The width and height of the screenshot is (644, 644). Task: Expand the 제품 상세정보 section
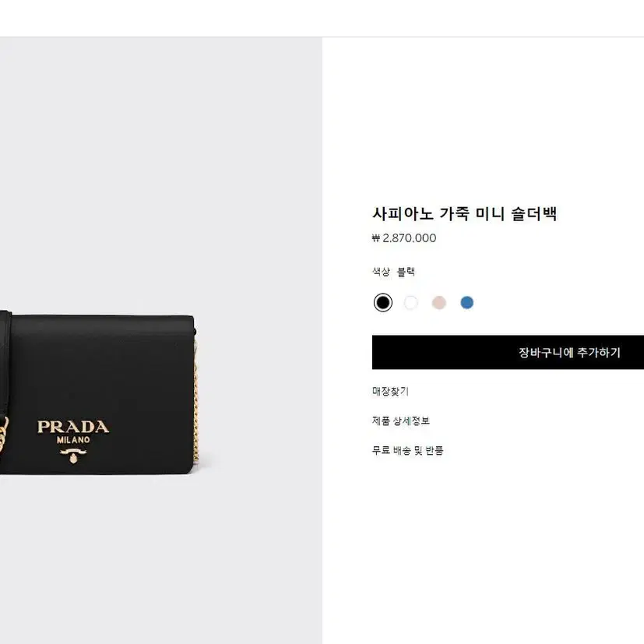pyautogui.click(x=401, y=421)
